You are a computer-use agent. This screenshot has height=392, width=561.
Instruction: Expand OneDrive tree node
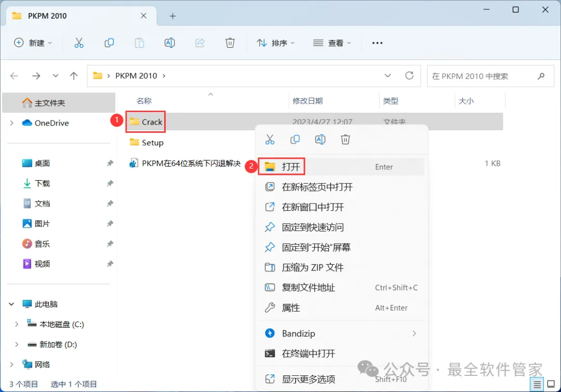(x=12, y=123)
